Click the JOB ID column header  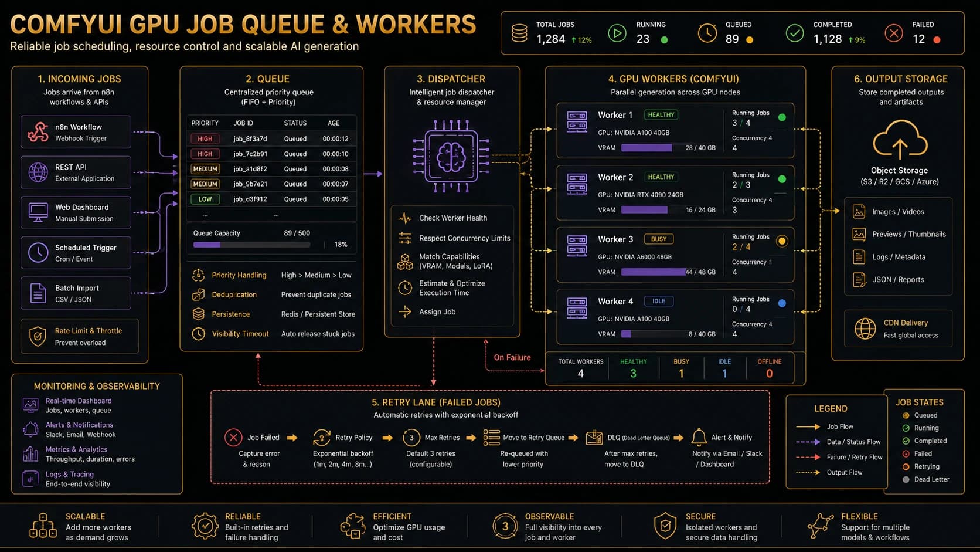[243, 123]
